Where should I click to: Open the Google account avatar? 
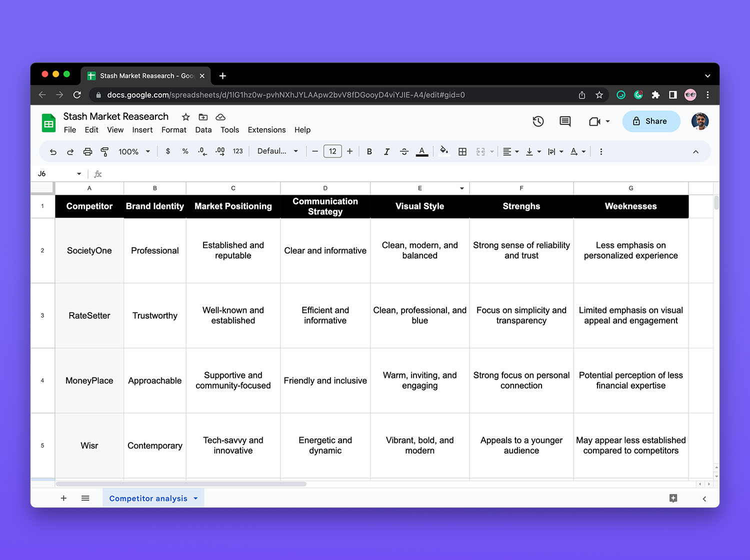point(700,121)
